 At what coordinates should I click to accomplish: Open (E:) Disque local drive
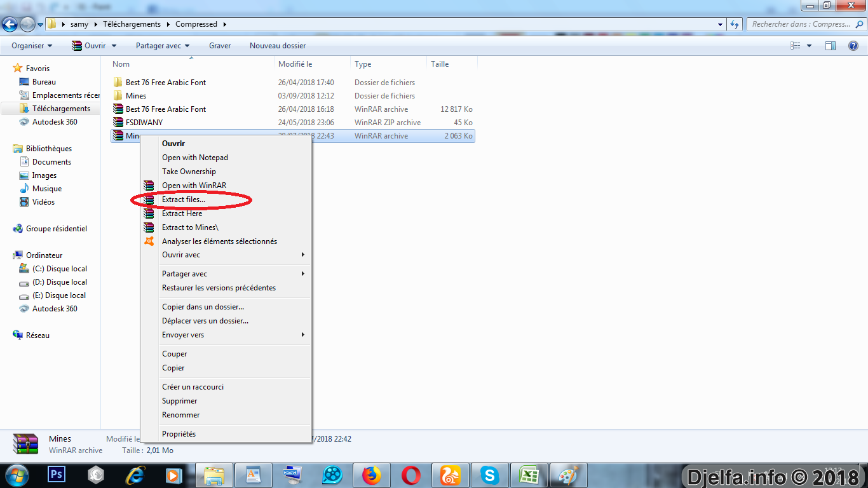click(59, 295)
